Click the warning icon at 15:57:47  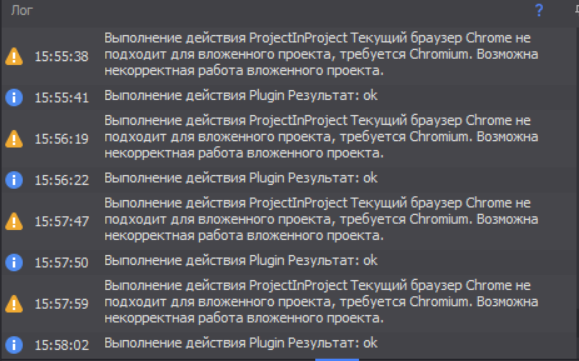(x=14, y=221)
